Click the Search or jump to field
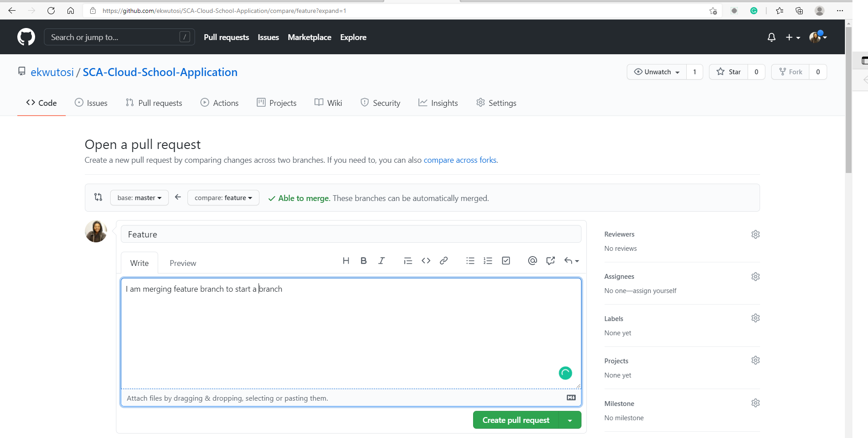The image size is (868, 438). (119, 37)
